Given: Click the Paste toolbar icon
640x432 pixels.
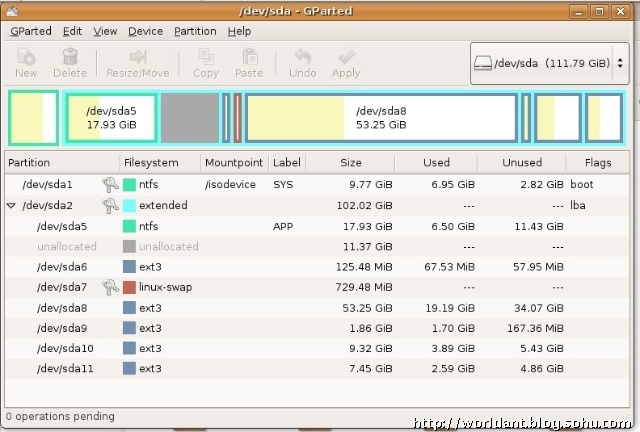Looking at the screenshot, I should pos(248,57).
